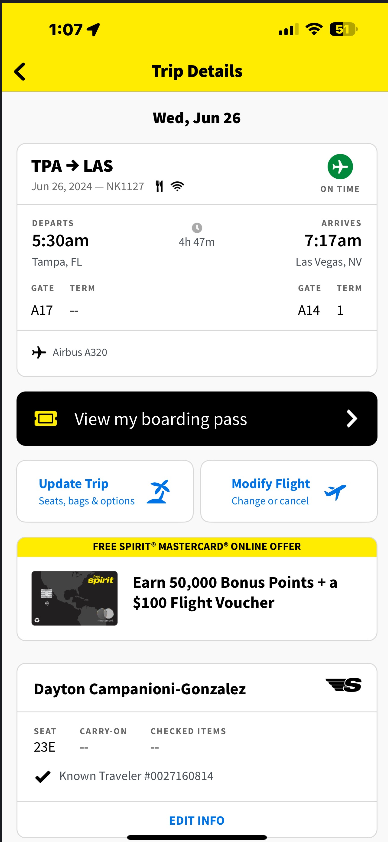This screenshot has width=388, height=842.
Task: Tap the flight duration clock icon
Action: [x=196, y=228]
